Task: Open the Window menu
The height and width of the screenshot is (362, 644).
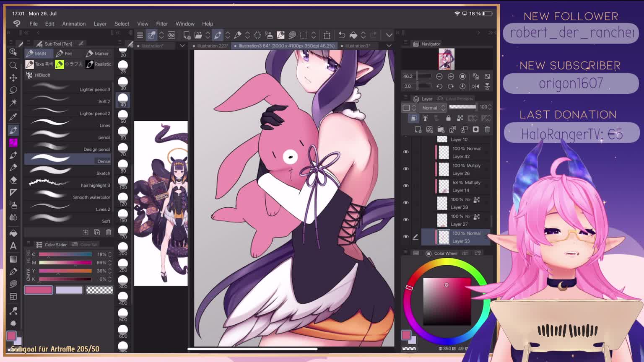Action: 185,24
